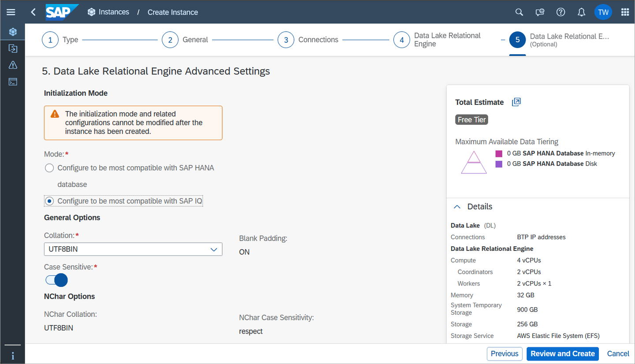
Task: Click the Free Tier badge
Action: click(471, 120)
